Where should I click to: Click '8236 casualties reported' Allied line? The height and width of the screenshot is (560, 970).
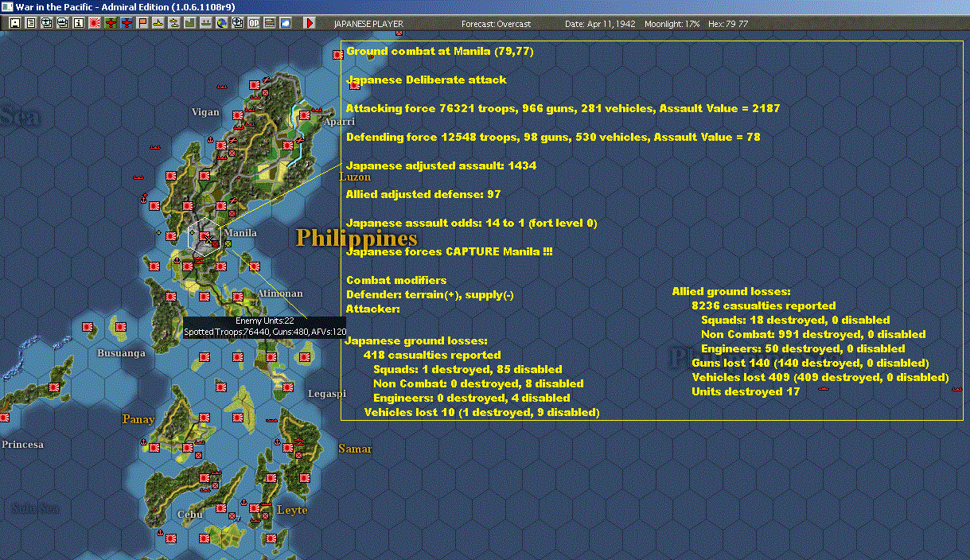(x=764, y=305)
